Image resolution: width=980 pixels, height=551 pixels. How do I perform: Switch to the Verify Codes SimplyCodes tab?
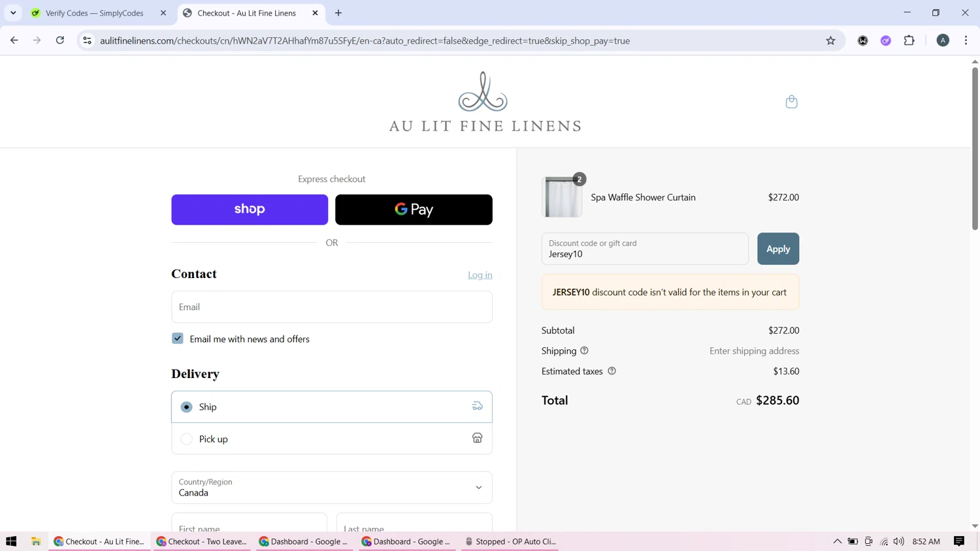click(x=94, y=13)
